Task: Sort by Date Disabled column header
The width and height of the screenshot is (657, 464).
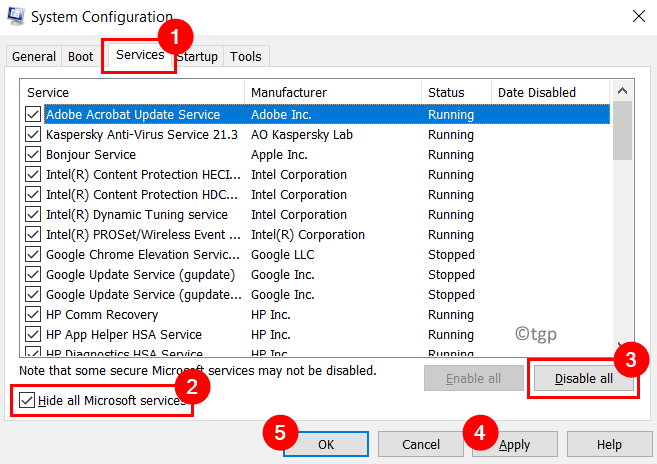Action: click(550, 92)
